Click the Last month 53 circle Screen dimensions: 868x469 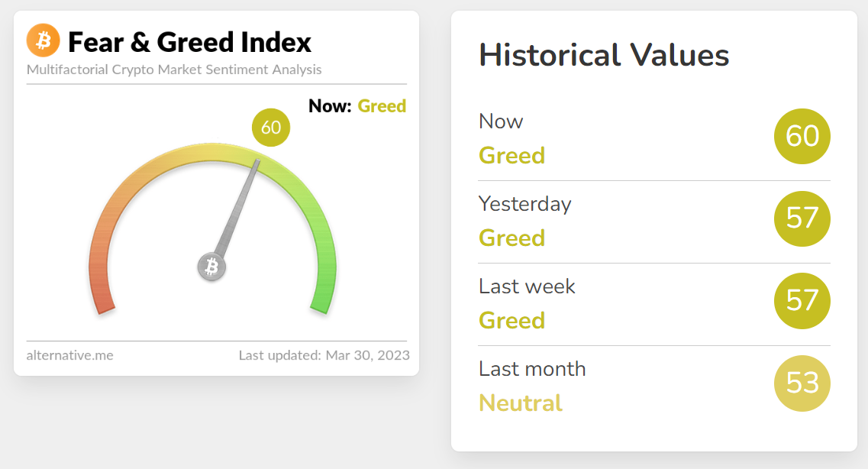click(x=802, y=383)
